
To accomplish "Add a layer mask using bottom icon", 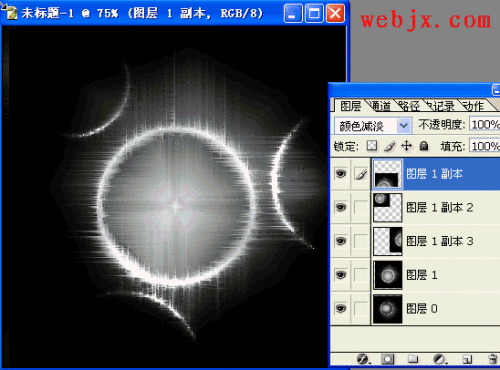I will point(387,359).
